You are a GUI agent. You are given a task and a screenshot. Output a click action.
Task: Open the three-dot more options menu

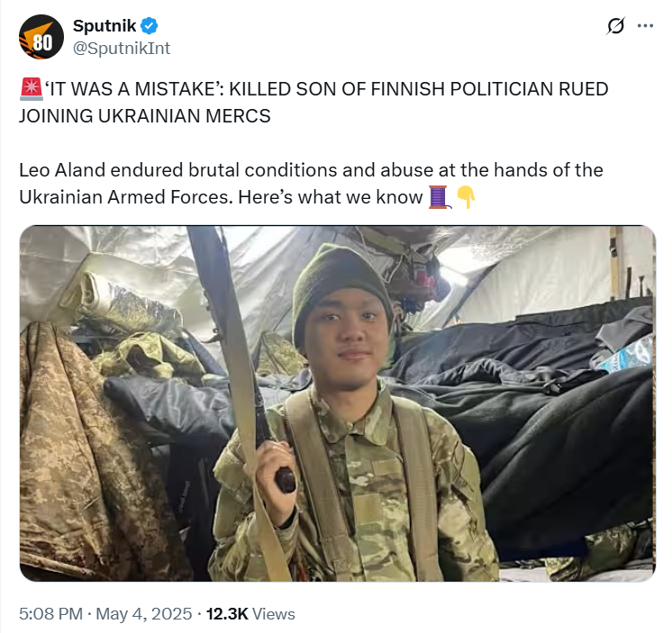(645, 26)
